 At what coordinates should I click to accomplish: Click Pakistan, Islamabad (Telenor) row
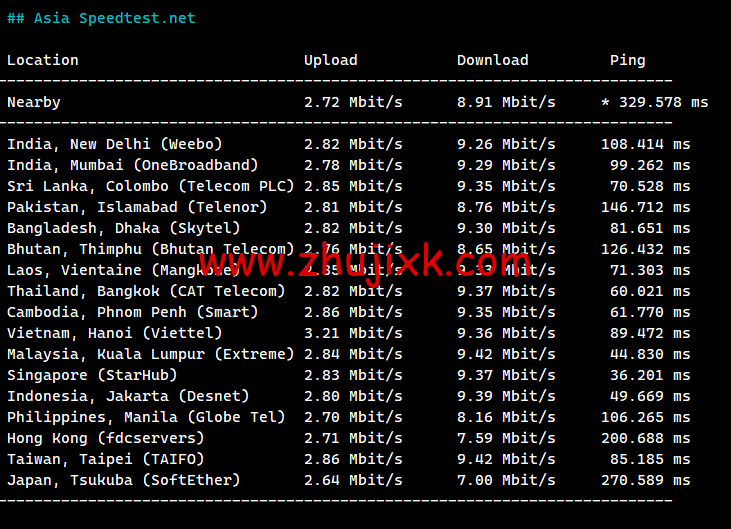click(x=137, y=207)
